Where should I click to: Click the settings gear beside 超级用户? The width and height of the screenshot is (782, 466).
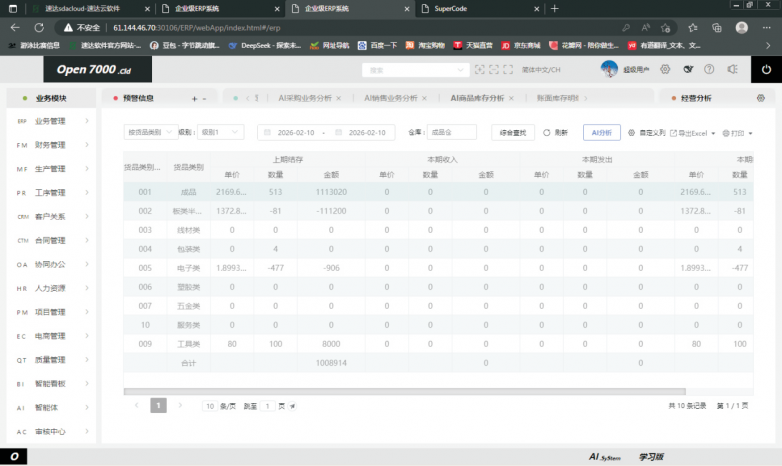[664, 70]
